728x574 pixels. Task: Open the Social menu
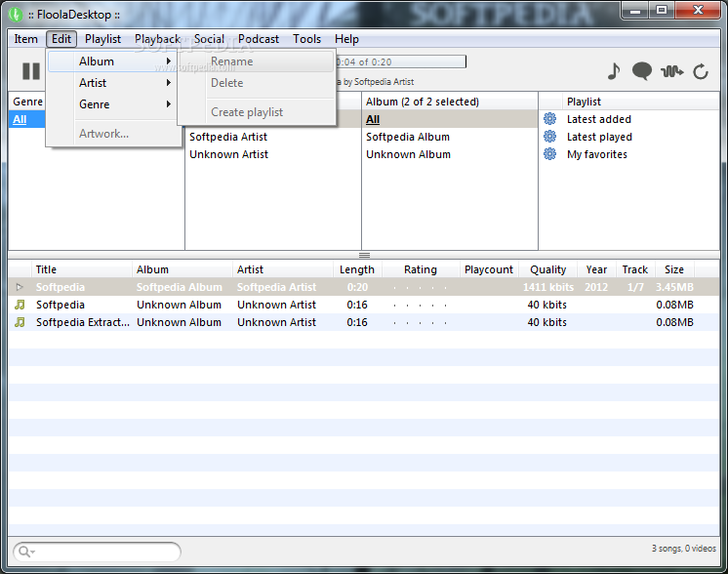point(209,39)
